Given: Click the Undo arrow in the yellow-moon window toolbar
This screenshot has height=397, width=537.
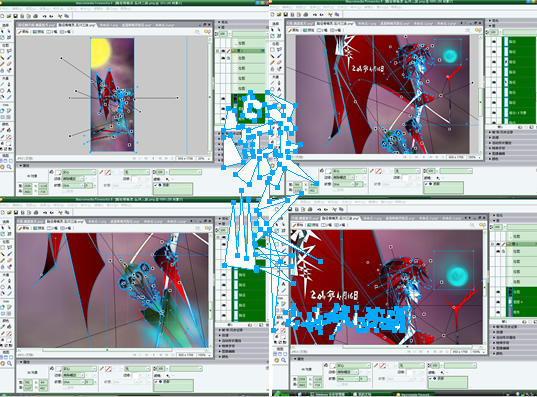Looking at the screenshot, I should click(45, 16).
